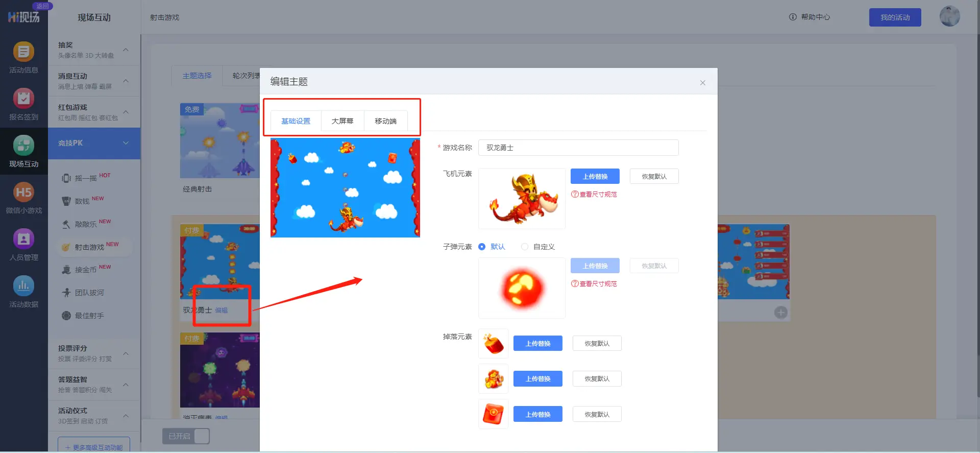The width and height of the screenshot is (980, 453).
Task: Close the 编辑主题 dialog
Action: [x=703, y=83]
